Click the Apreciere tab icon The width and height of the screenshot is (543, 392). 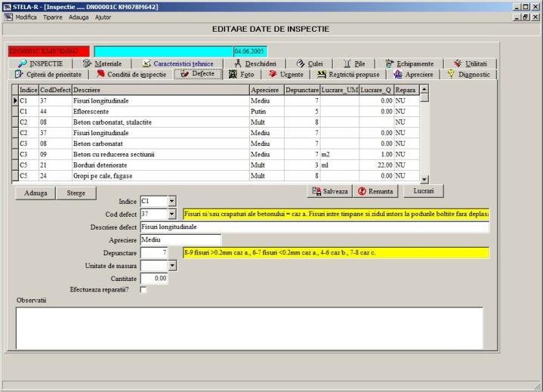click(x=398, y=74)
